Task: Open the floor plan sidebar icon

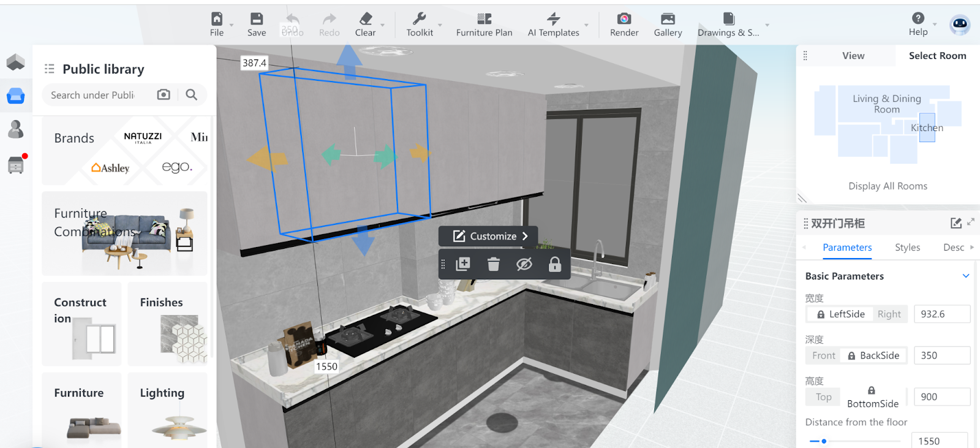Action: click(15, 61)
